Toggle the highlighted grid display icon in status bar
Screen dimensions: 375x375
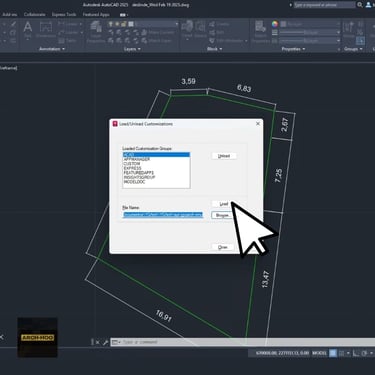(333, 353)
